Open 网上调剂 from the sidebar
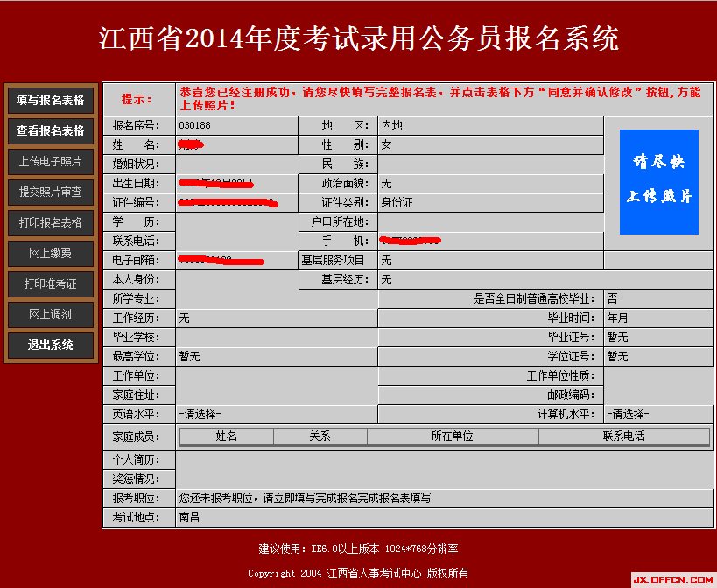The height and width of the screenshot is (588, 717). pyautogui.click(x=51, y=314)
